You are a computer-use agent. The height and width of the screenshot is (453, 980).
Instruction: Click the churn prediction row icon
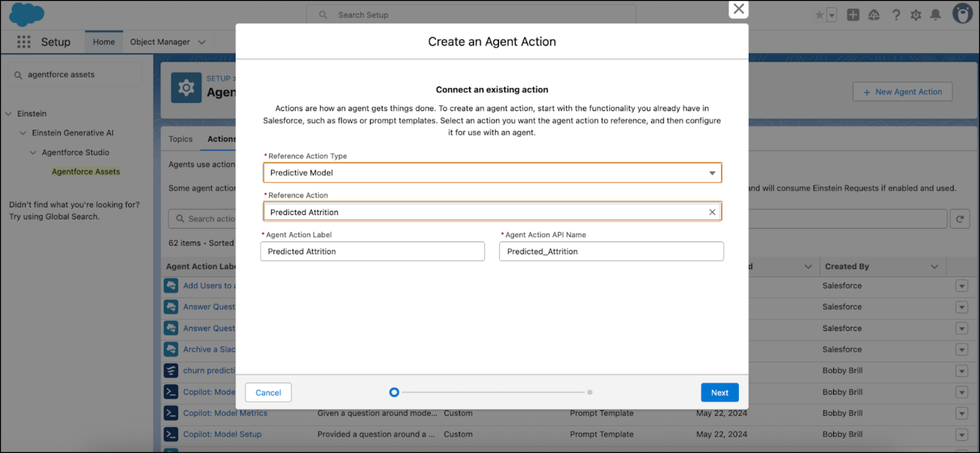coord(171,371)
